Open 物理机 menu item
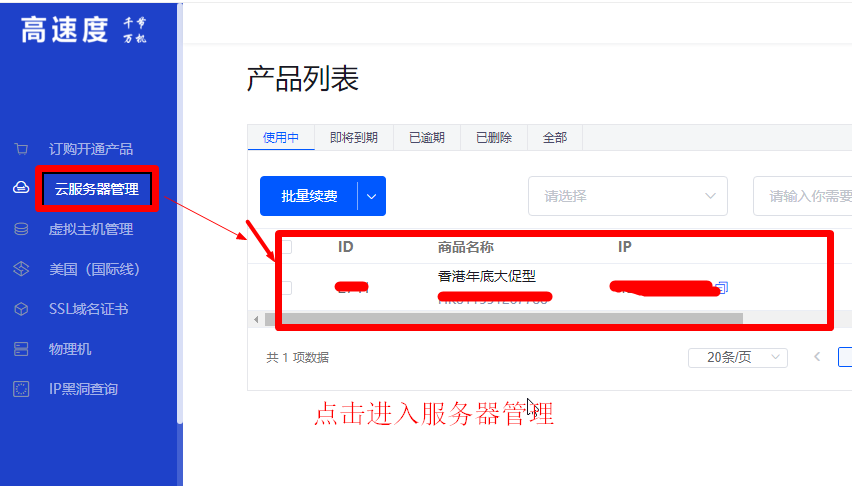The height and width of the screenshot is (486, 852). click(70, 349)
